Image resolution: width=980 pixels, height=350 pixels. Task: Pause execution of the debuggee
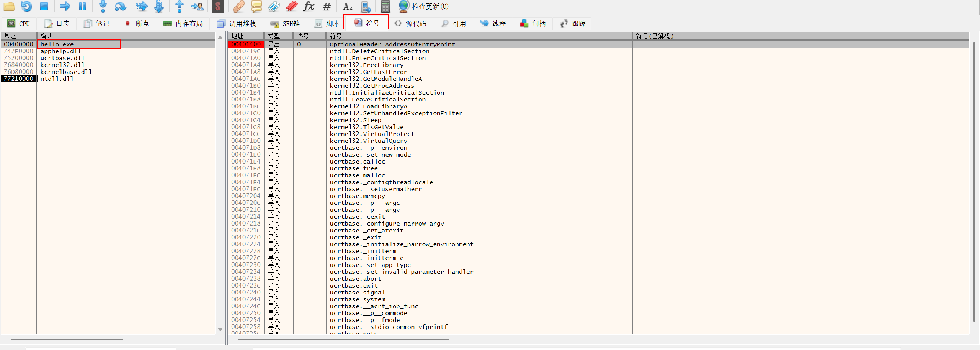[82, 6]
